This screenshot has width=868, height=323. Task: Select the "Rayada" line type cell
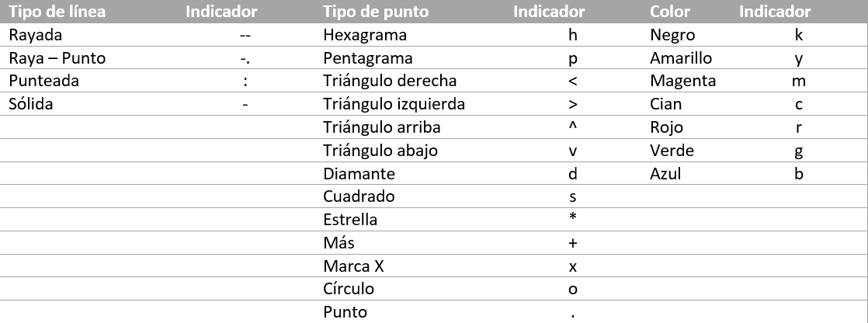point(35,35)
